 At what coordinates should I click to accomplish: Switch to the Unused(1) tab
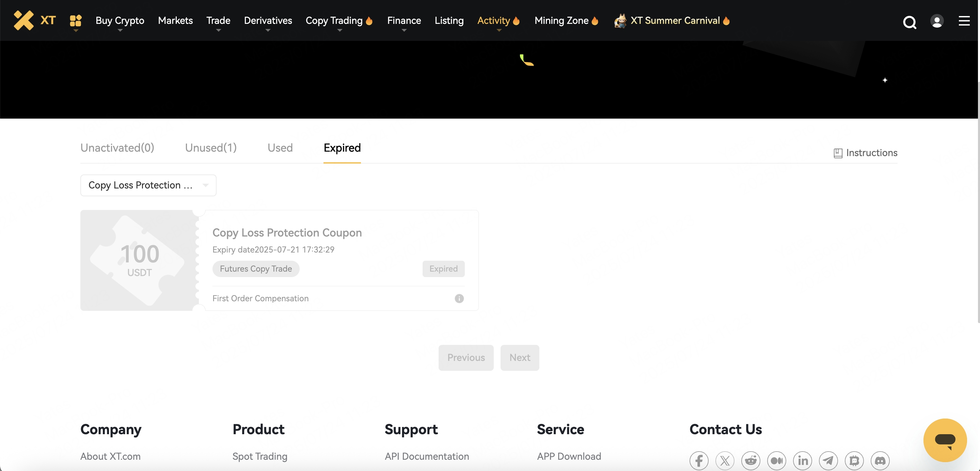(211, 148)
